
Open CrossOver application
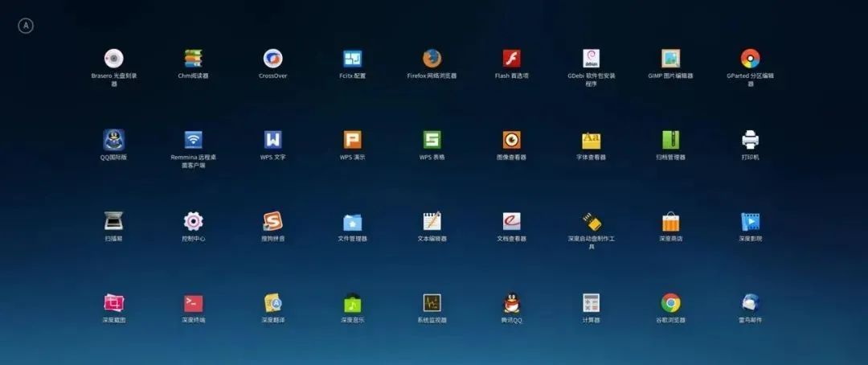point(273,59)
